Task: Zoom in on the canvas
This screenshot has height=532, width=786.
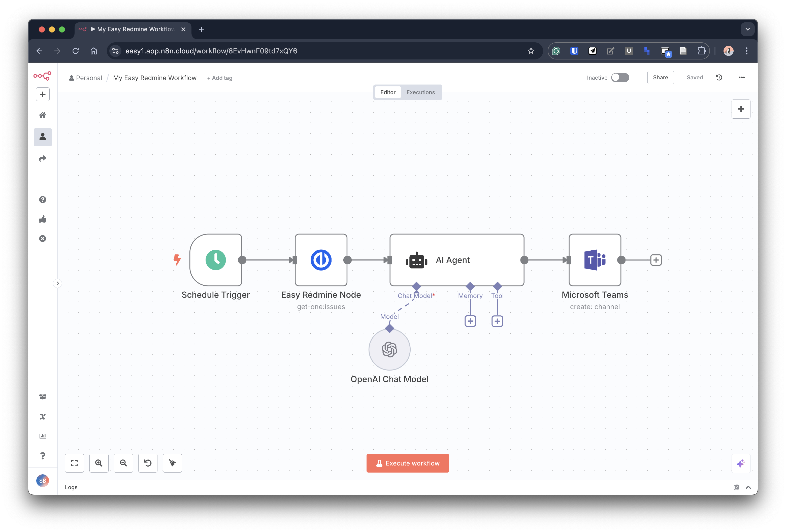Action: click(99, 463)
